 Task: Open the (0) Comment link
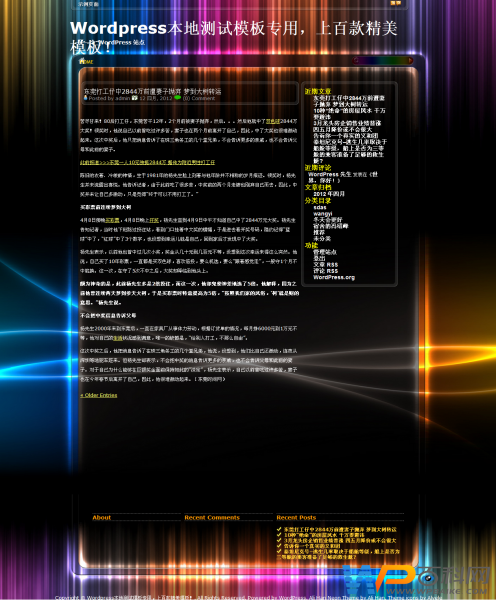pos(199,98)
